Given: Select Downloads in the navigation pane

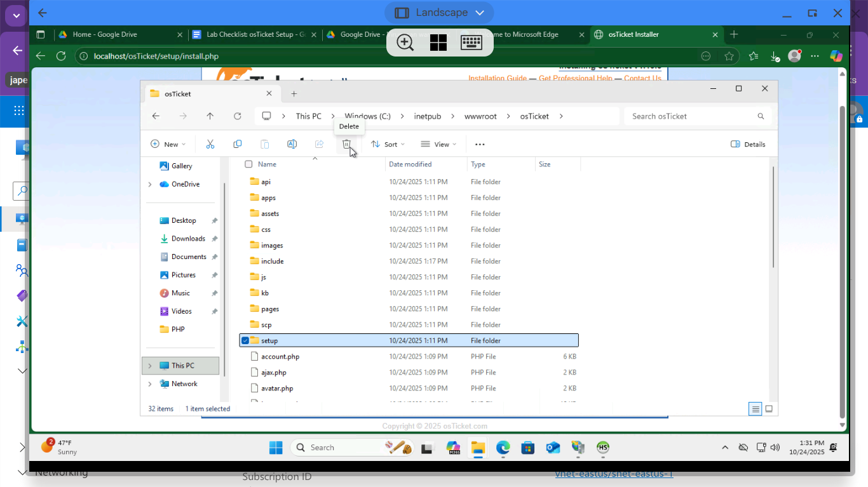Looking at the screenshot, I should (188, 239).
